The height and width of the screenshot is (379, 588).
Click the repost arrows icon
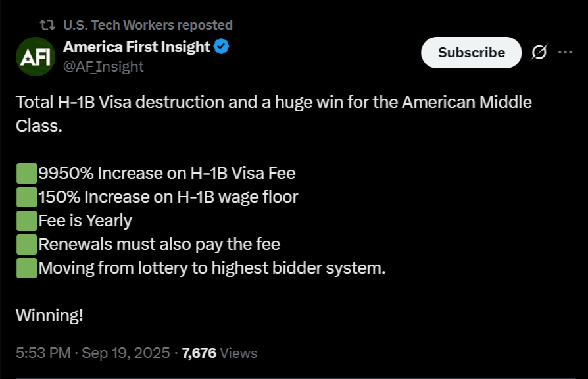click(x=47, y=25)
